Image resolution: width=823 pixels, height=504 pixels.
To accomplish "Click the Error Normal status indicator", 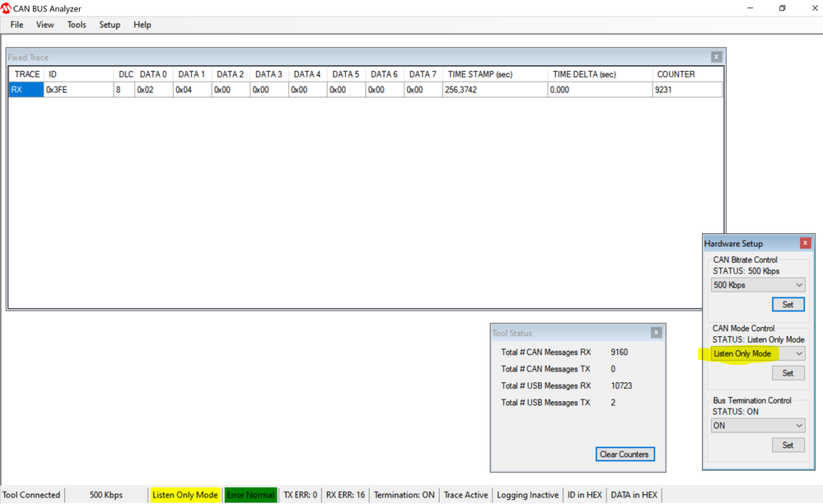I will (250, 495).
